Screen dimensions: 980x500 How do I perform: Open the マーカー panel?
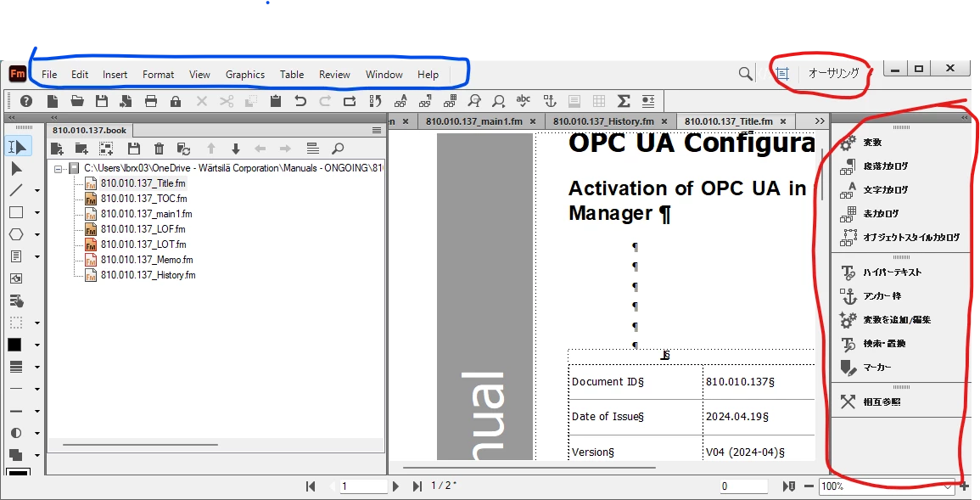pyautogui.click(x=876, y=368)
